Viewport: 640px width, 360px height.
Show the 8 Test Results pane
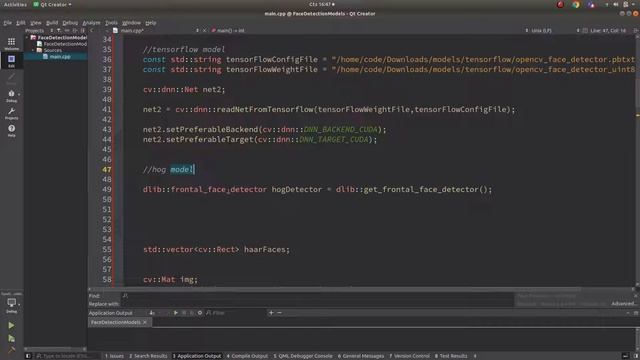point(451,356)
